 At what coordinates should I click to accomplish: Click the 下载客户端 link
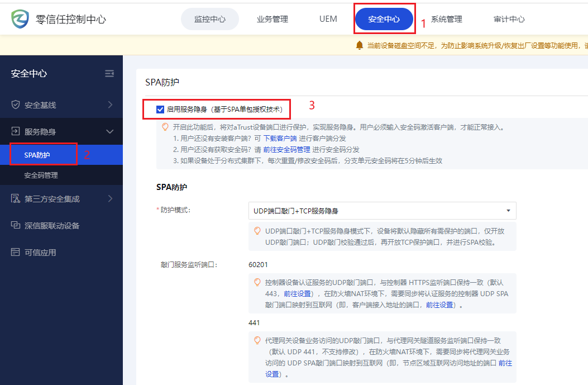[x=280, y=139]
